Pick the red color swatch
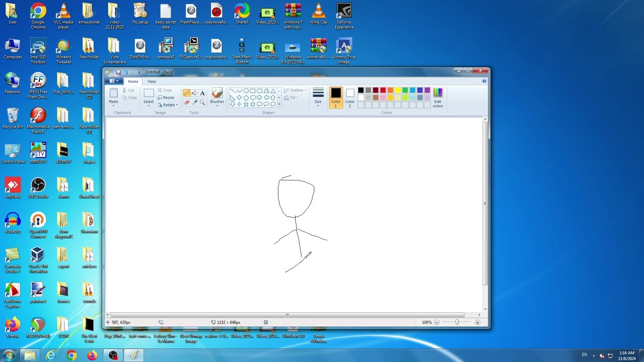The image size is (644, 362). click(x=383, y=90)
